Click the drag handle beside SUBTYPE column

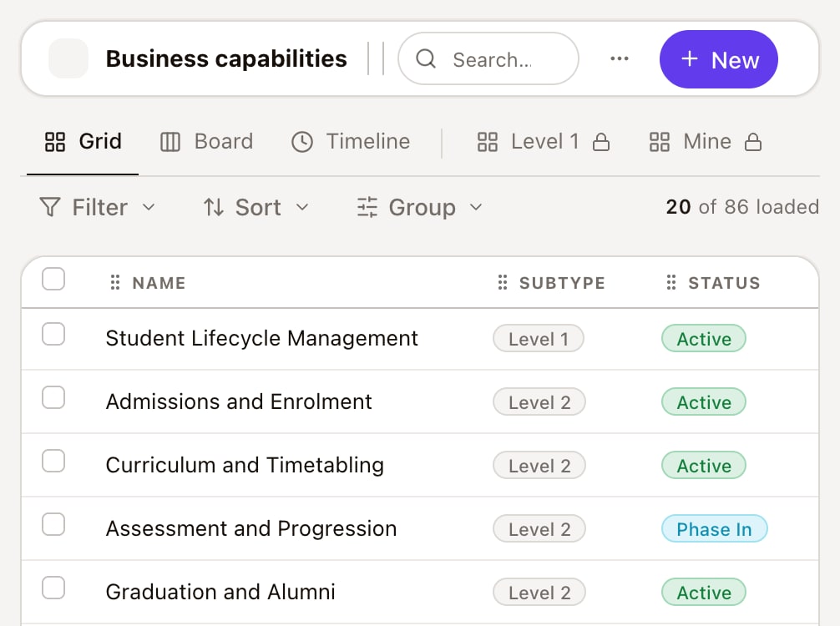503,282
